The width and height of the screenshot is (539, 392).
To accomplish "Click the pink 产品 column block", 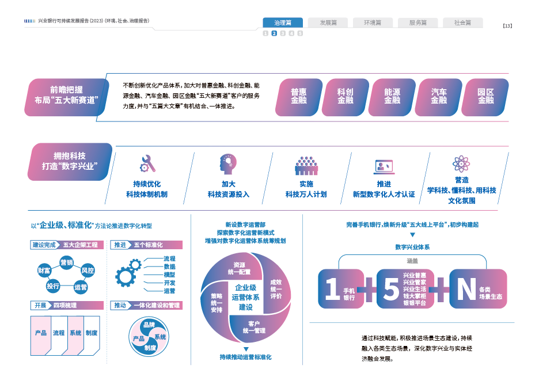I will pos(40,333).
